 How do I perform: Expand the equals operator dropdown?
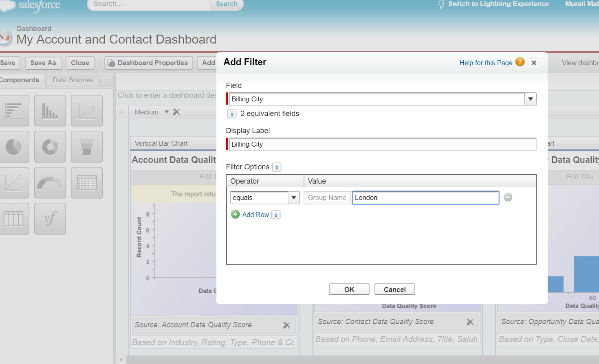(293, 198)
